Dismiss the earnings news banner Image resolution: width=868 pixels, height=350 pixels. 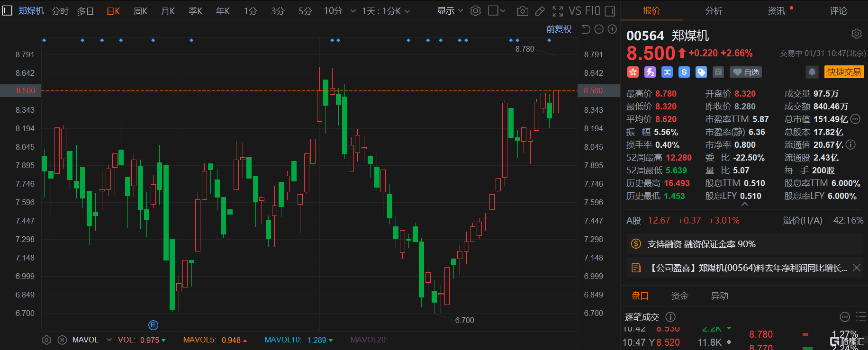click(857, 268)
